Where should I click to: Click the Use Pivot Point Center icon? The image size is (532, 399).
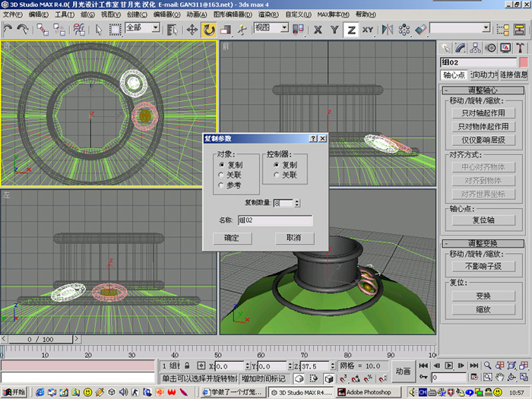tap(298, 30)
